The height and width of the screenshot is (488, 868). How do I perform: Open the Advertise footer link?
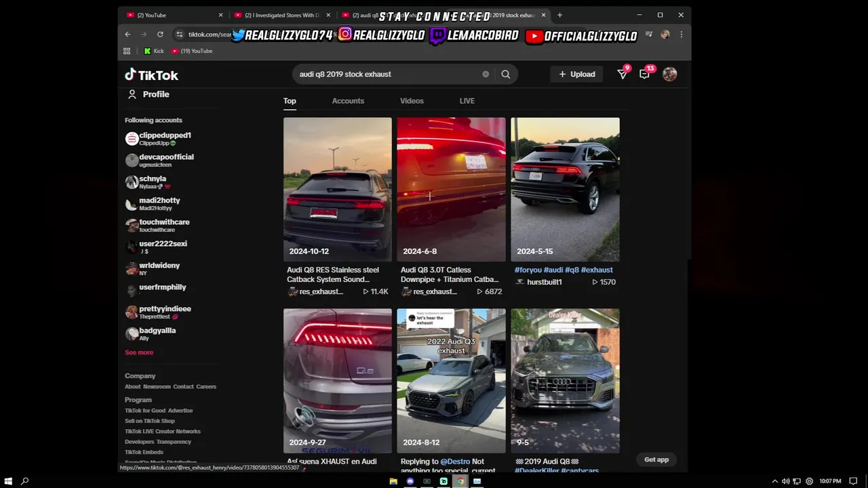180,411
